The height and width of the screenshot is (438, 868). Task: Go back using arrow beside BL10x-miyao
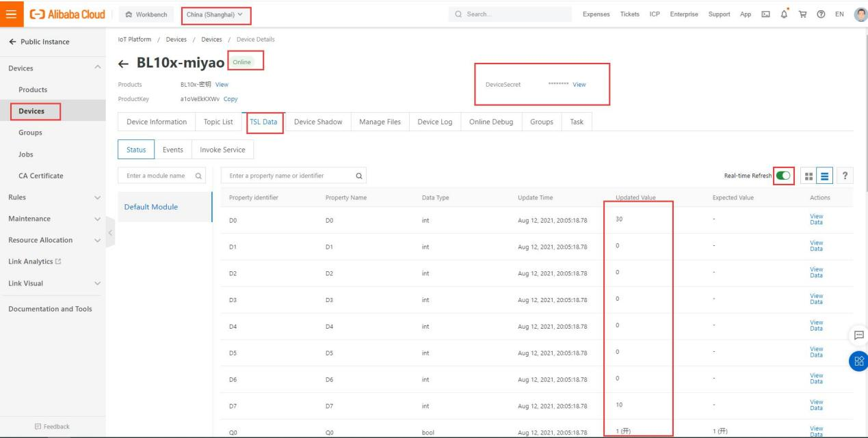[124, 64]
